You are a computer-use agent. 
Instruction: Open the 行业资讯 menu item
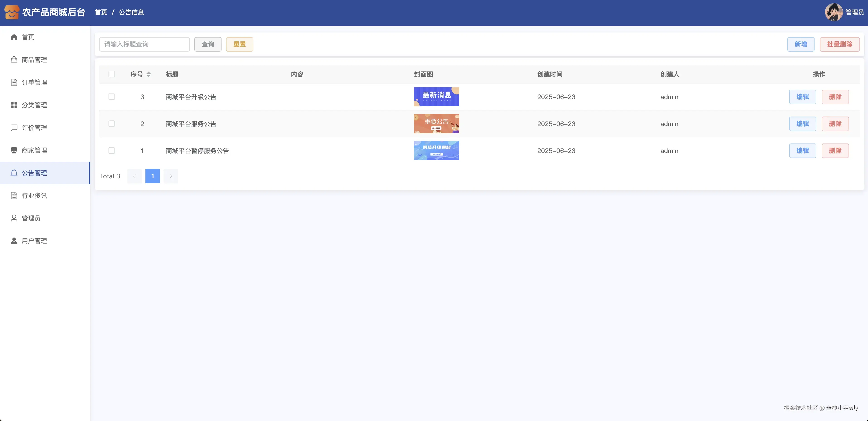pos(34,196)
